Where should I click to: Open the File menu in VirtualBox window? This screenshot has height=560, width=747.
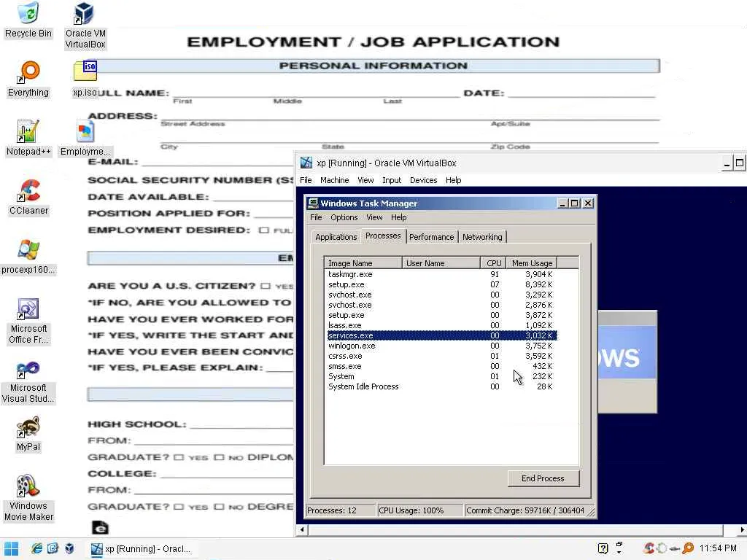306,180
